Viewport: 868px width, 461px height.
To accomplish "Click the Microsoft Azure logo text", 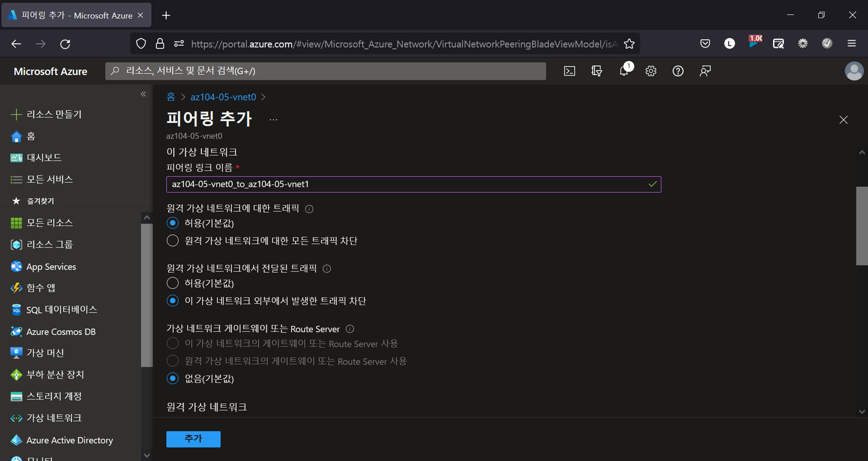I will pyautogui.click(x=50, y=71).
